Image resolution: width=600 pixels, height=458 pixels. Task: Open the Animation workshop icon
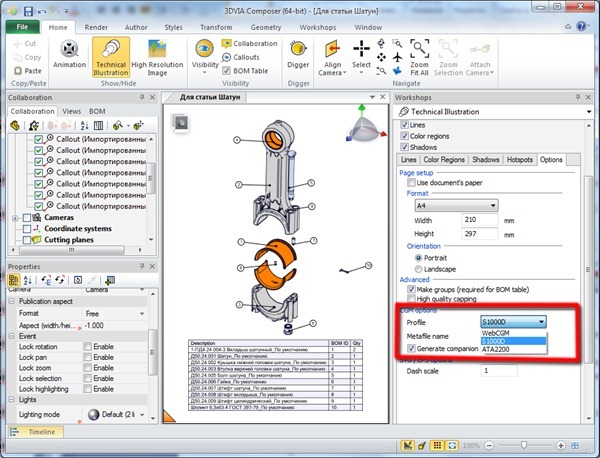tap(69, 54)
